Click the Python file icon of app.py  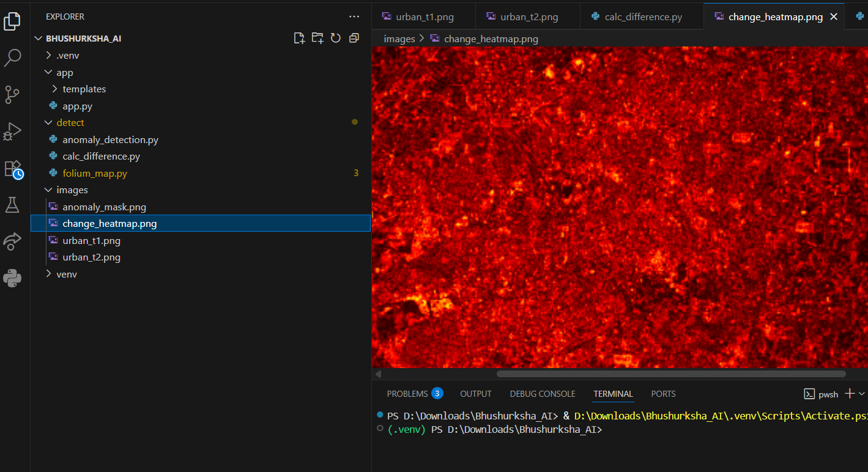53,106
